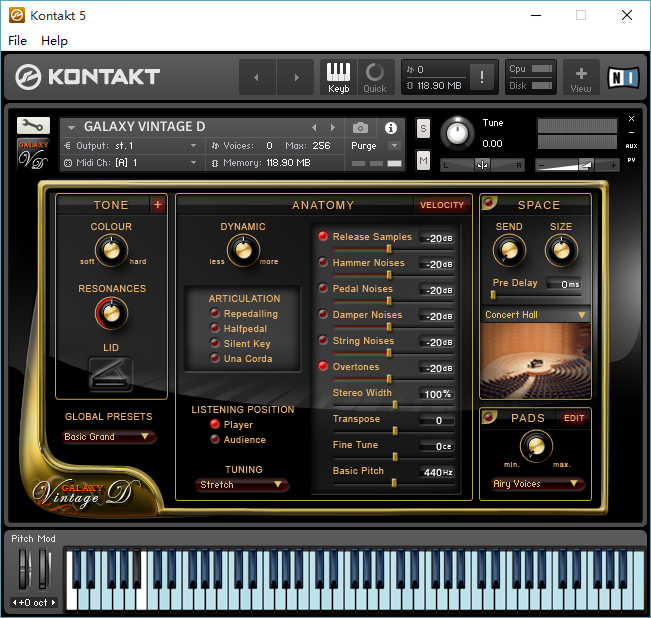Click the Pads Edit button
This screenshot has height=618, width=651.
[x=574, y=418]
